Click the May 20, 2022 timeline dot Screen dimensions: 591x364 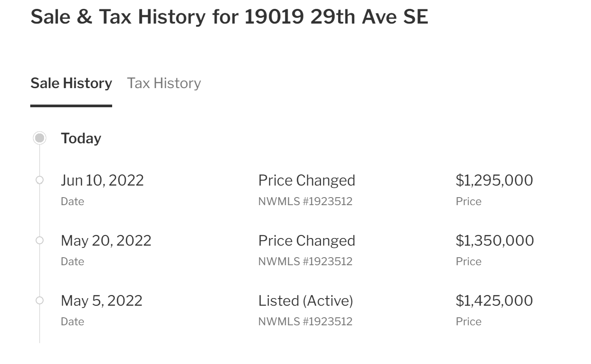pos(40,240)
